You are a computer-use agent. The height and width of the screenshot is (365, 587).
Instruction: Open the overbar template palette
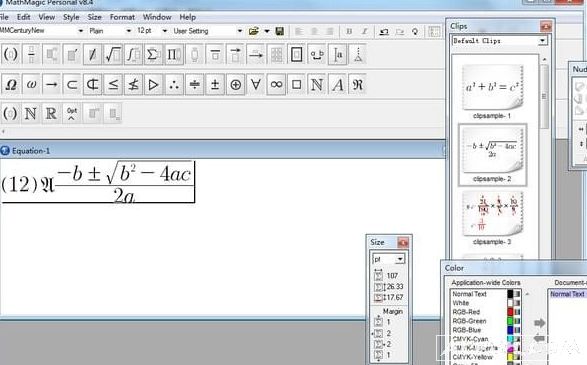pos(215,55)
